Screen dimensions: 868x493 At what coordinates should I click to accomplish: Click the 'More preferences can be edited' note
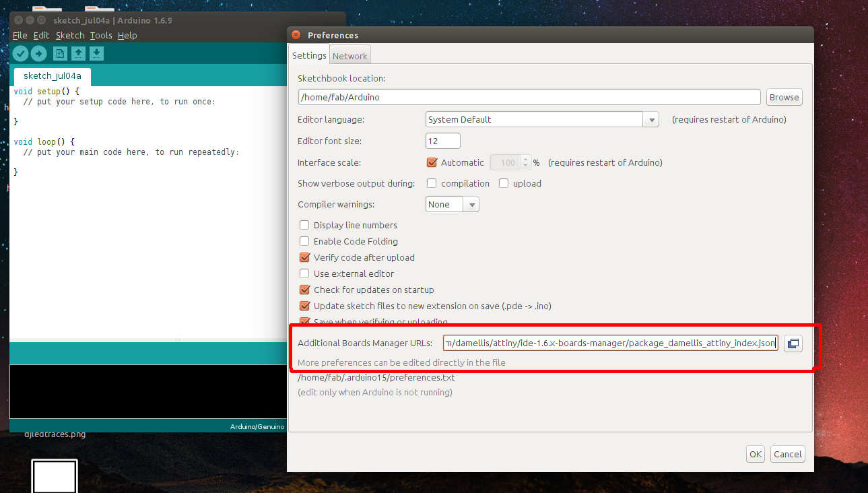pos(401,362)
